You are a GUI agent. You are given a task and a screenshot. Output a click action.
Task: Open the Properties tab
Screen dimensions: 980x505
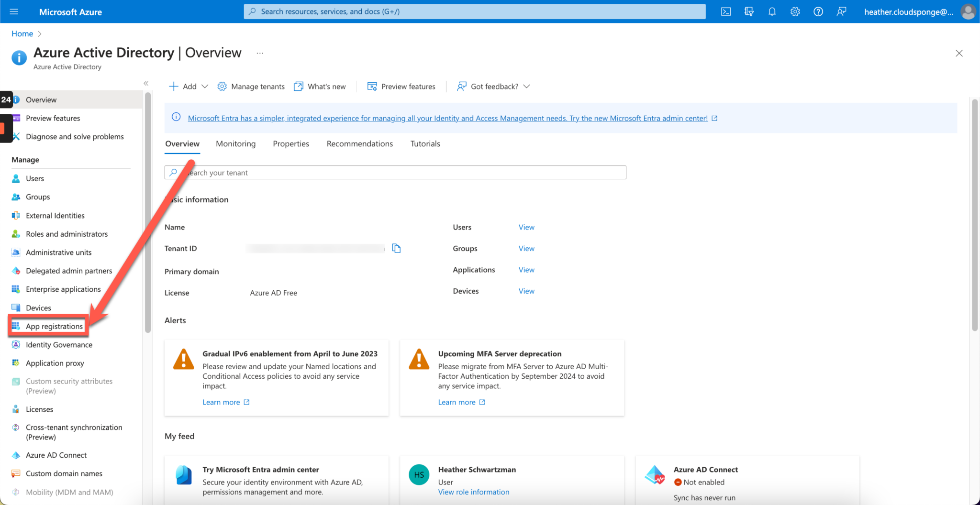[291, 143]
